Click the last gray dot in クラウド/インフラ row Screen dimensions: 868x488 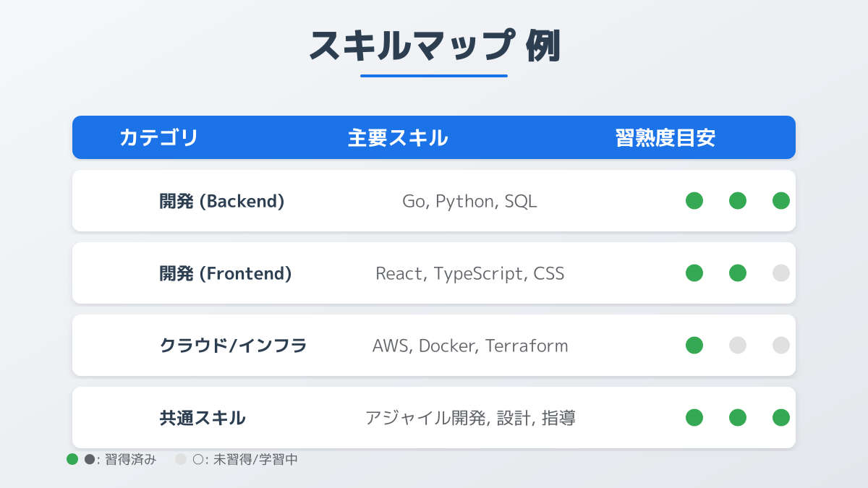781,346
